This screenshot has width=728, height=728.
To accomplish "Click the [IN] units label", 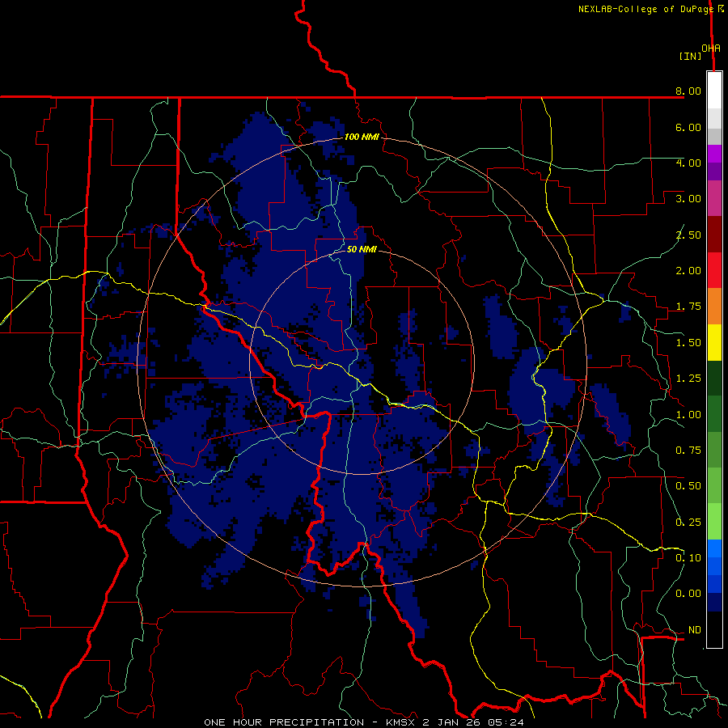I will click(x=690, y=56).
